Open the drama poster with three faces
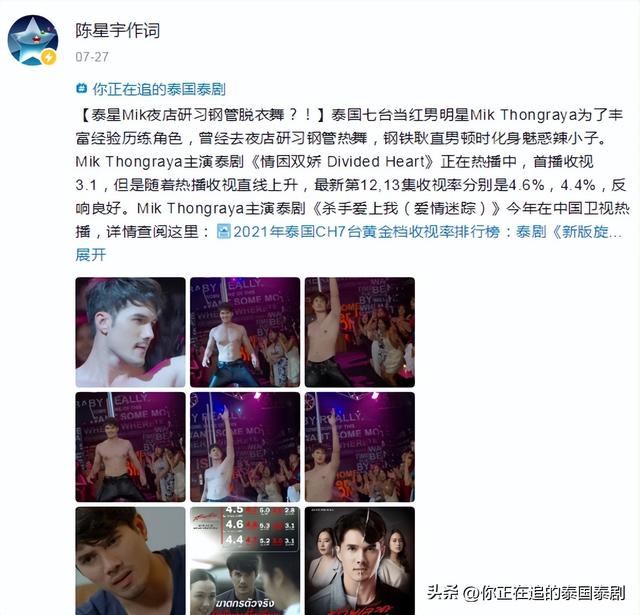640x615 pixels. [x=360, y=561]
